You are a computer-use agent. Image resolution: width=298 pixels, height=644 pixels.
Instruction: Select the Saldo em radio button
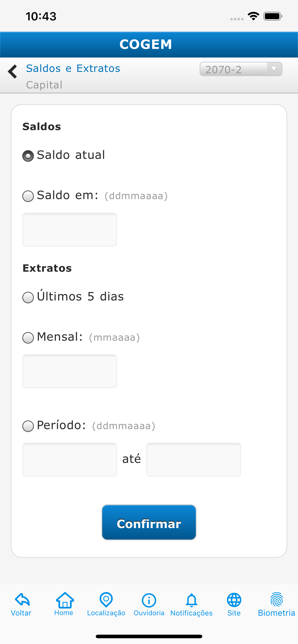(28, 196)
